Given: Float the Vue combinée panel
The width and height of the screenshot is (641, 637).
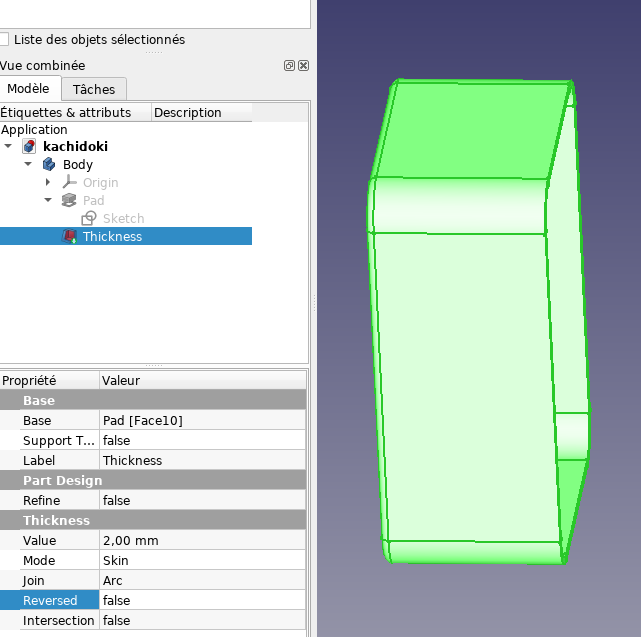Looking at the screenshot, I should (x=289, y=65).
